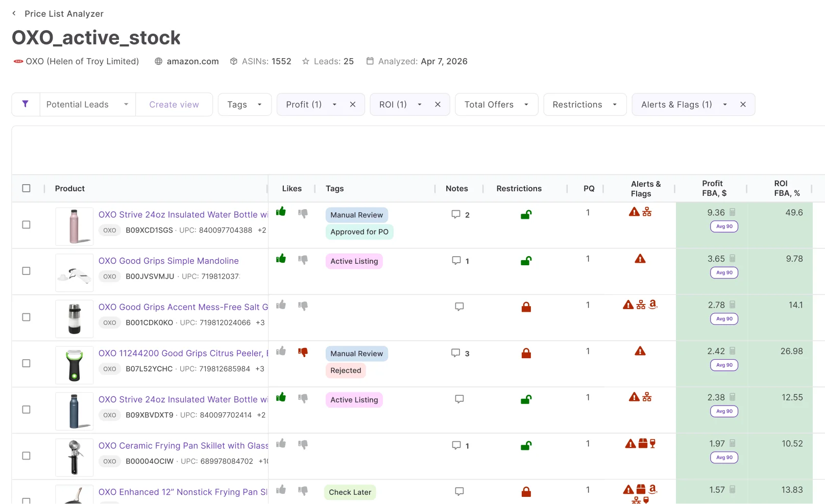Click the Restrictions column header
The image size is (825, 504).
click(519, 188)
